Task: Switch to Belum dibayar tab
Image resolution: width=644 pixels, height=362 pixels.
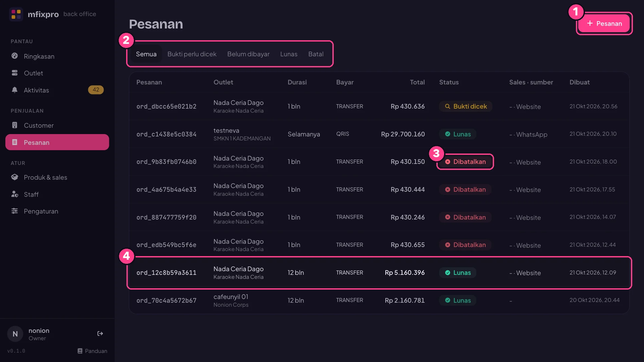Action: click(x=248, y=54)
